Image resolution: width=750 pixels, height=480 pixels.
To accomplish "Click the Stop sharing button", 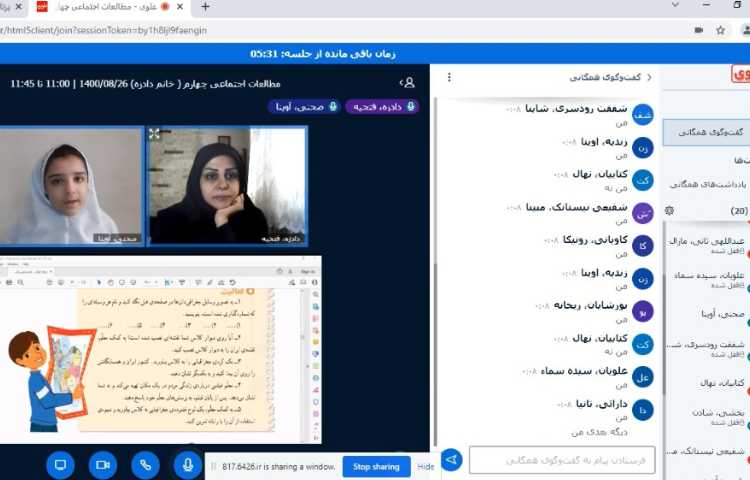I will click(x=376, y=466).
